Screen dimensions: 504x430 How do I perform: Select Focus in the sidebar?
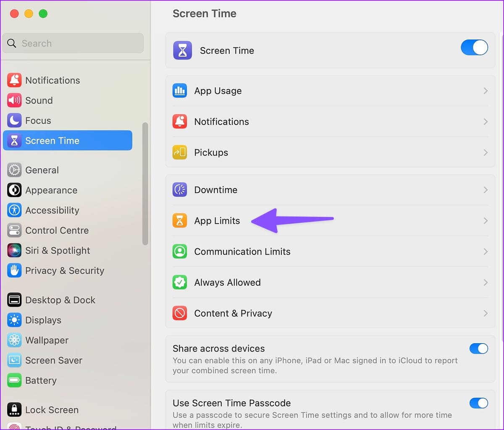[x=68, y=120]
